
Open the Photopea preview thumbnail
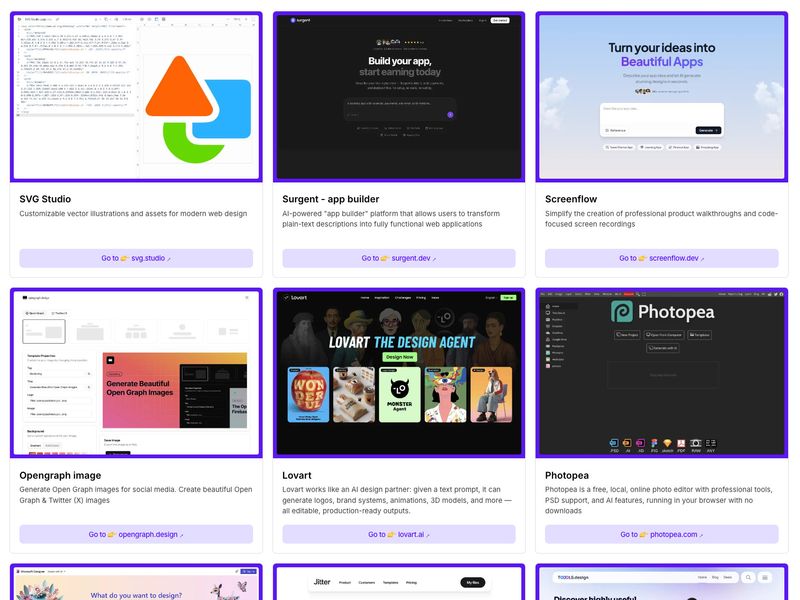[662, 373]
